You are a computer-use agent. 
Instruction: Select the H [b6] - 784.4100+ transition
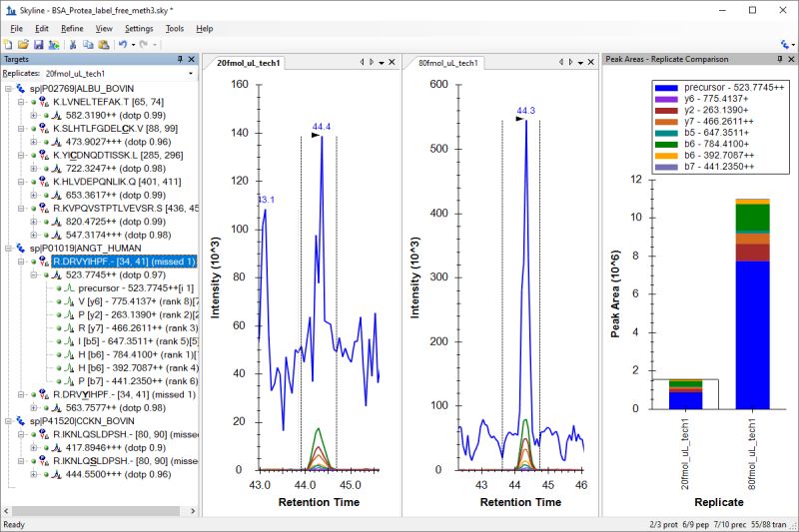point(138,355)
